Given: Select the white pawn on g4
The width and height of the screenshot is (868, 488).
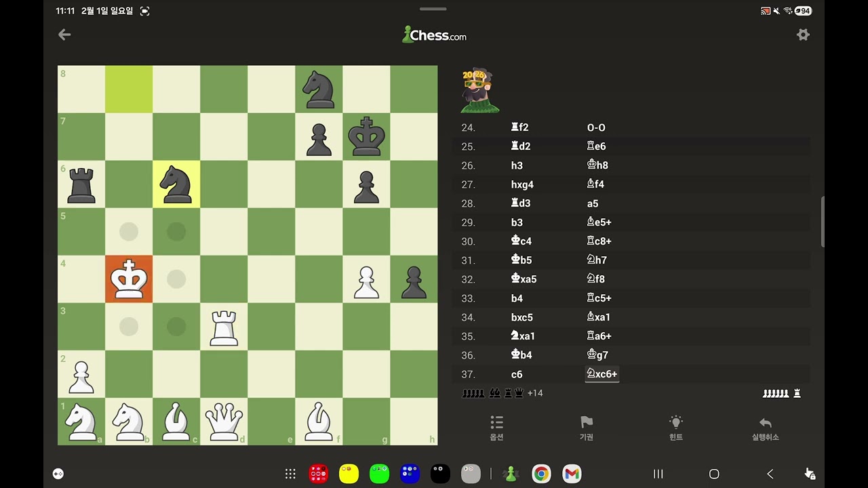Looking at the screenshot, I should [366, 279].
